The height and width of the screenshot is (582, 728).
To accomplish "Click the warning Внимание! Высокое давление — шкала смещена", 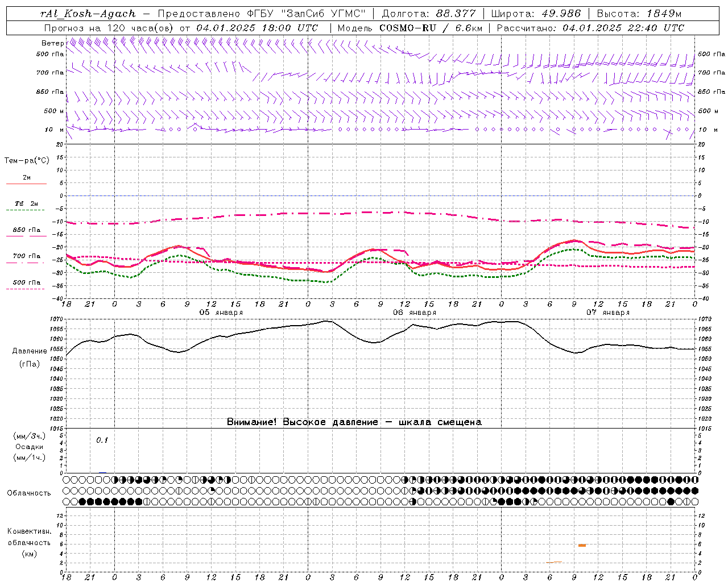I will click(354, 422).
